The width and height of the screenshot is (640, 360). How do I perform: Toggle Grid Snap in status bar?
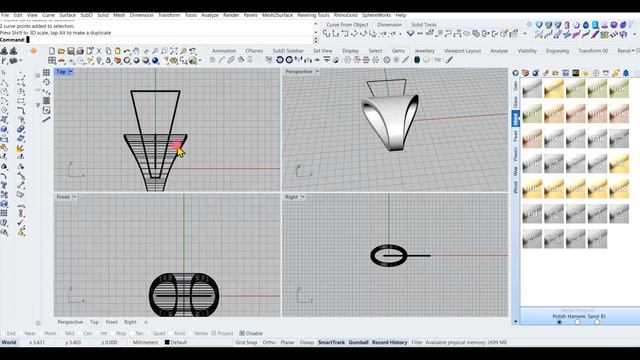point(247,342)
